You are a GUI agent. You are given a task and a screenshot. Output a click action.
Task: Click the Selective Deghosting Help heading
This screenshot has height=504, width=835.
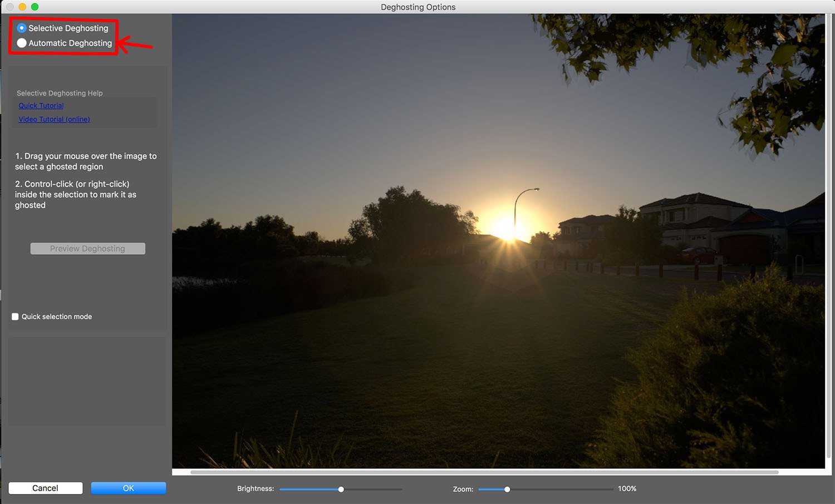60,93
